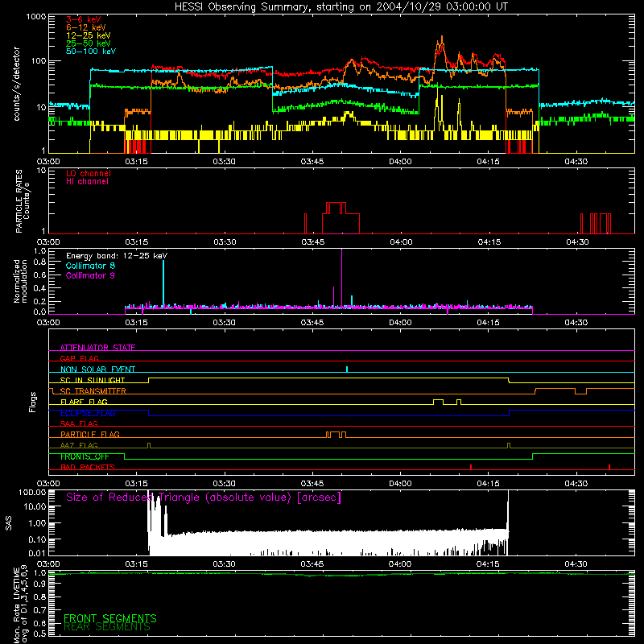Click the 04:30 tick under particle rates plot

click(577, 242)
